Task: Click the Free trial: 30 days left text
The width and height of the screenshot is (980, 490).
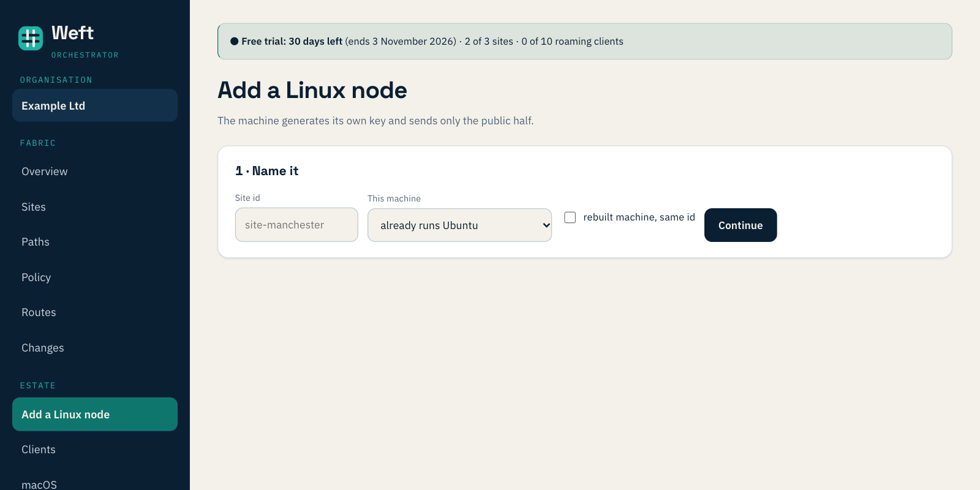Action: (x=292, y=42)
